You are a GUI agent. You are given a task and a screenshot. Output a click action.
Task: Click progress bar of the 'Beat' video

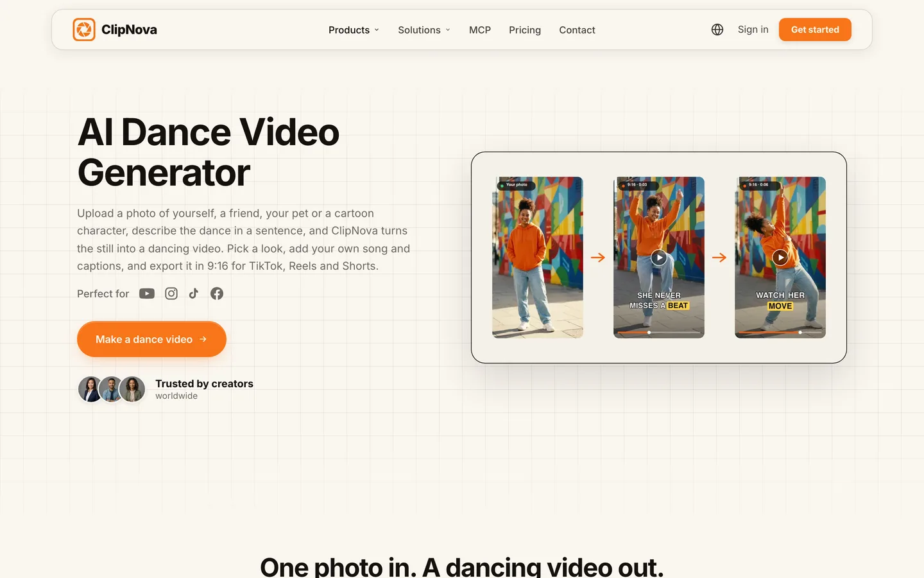[659, 333]
